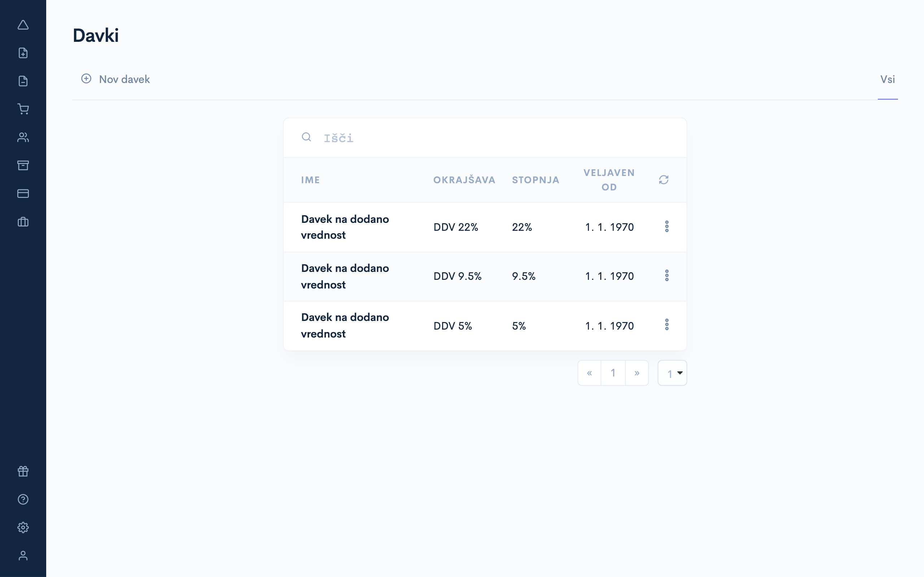Click Nov davek button
The height and width of the screenshot is (577, 924).
point(116,79)
